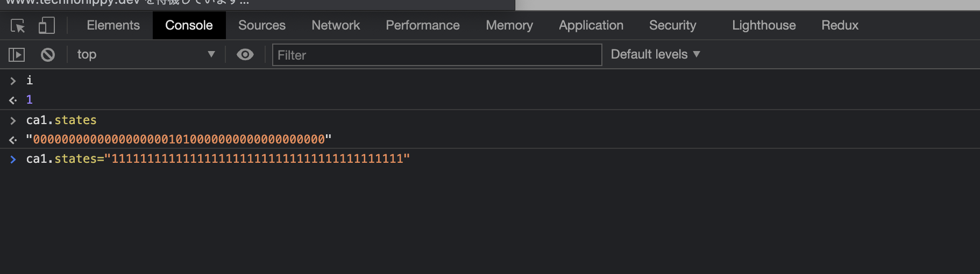This screenshot has height=274, width=980.
Task: Open the Application tab
Action: (591, 25)
